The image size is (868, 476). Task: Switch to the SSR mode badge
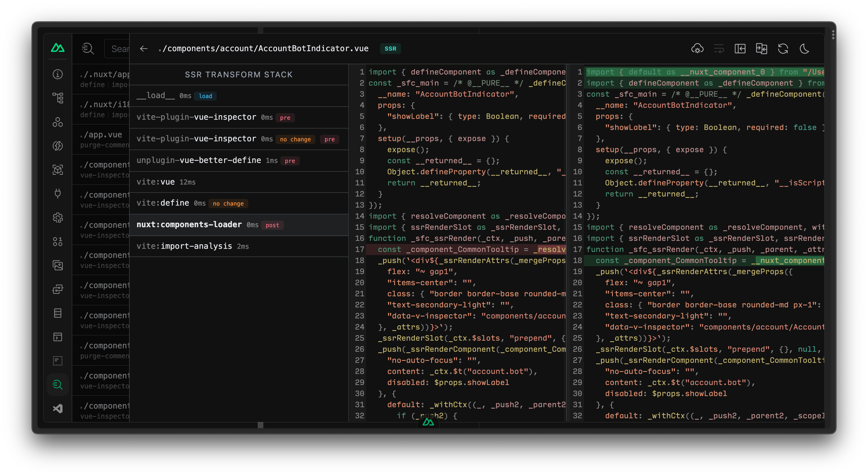coord(390,49)
